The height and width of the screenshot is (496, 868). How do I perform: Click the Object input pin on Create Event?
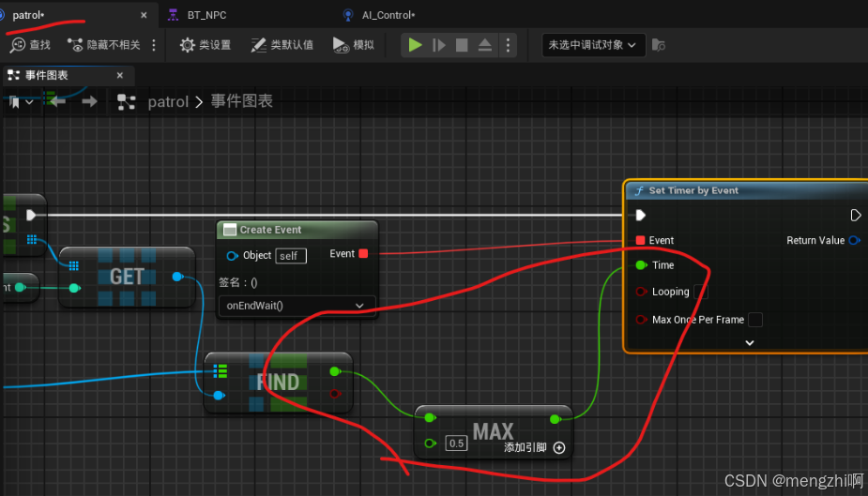(x=232, y=255)
